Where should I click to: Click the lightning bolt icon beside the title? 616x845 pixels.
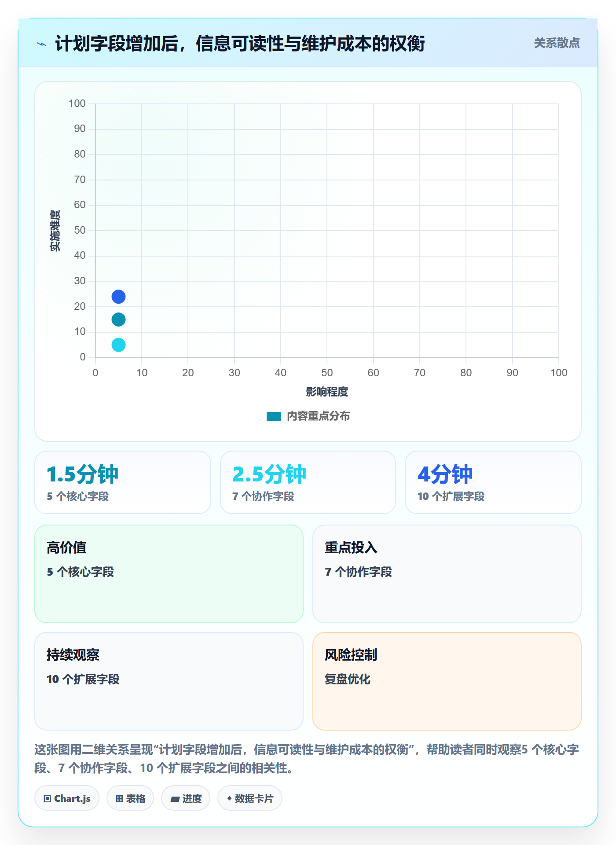click(42, 44)
